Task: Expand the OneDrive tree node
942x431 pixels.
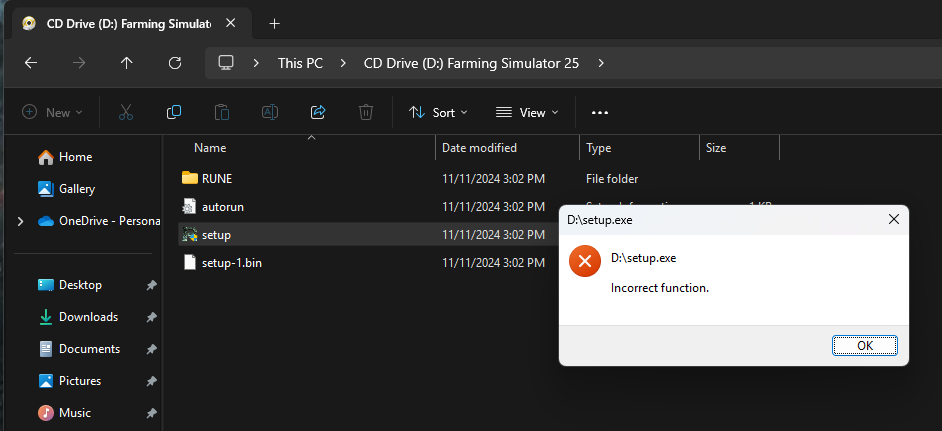Action: coord(21,221)
